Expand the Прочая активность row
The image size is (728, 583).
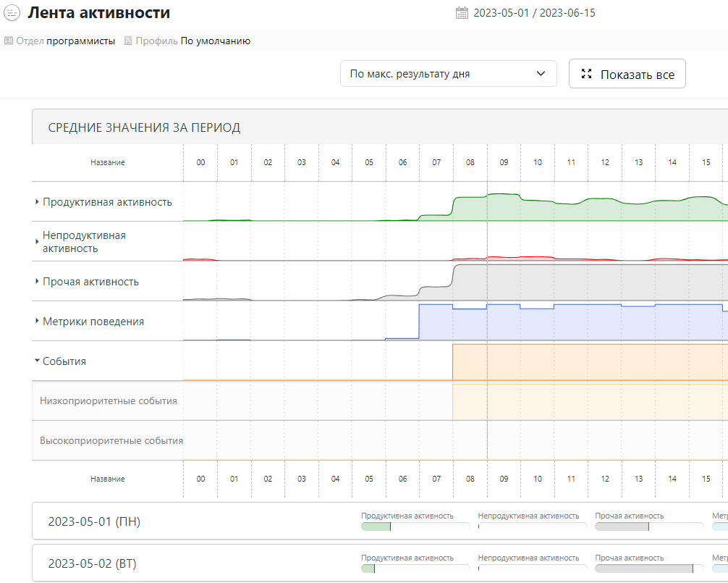point(37,282)
